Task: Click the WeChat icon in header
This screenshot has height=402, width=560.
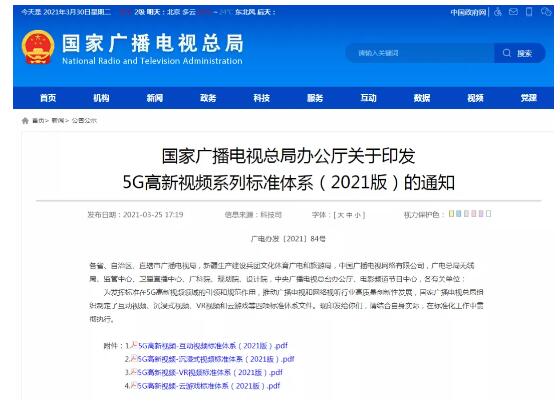Action: [546, 12]
